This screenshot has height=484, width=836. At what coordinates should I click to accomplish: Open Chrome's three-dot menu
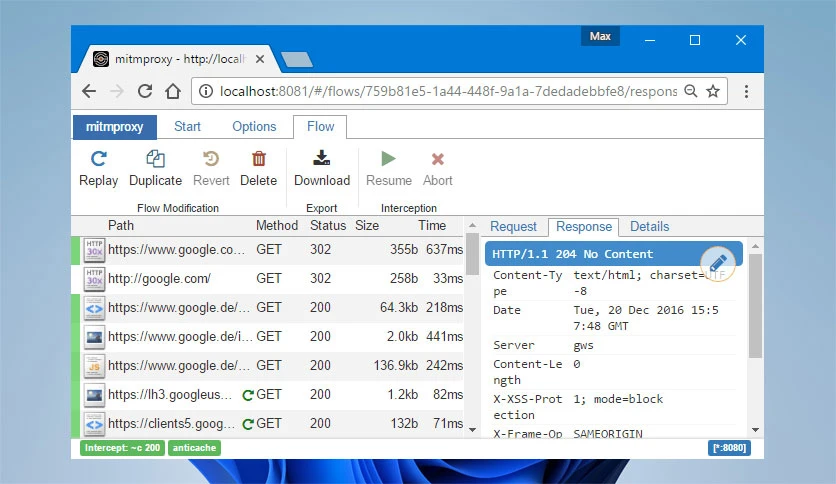[x=746, y=91]
